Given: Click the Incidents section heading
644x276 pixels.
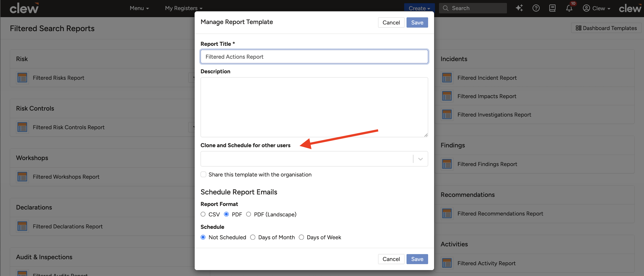Looking at the screenshot, I should (x=453, y=59).
